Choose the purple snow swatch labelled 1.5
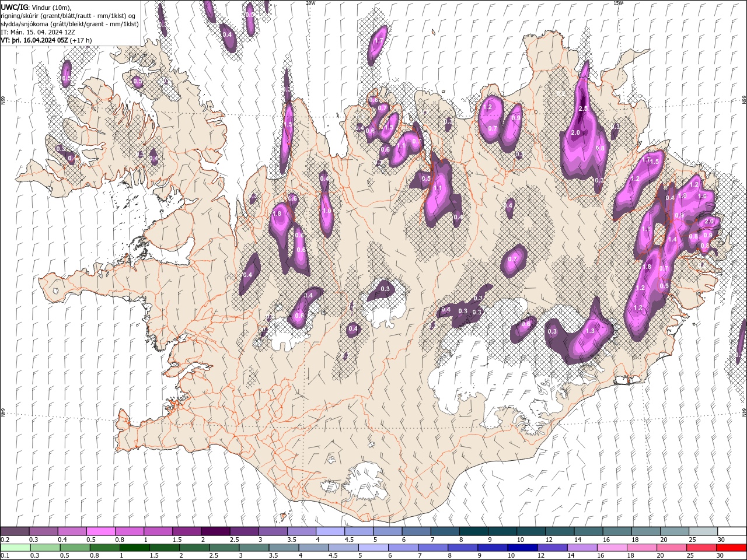This screenshot has height=560, width=747. pos(187,531)
